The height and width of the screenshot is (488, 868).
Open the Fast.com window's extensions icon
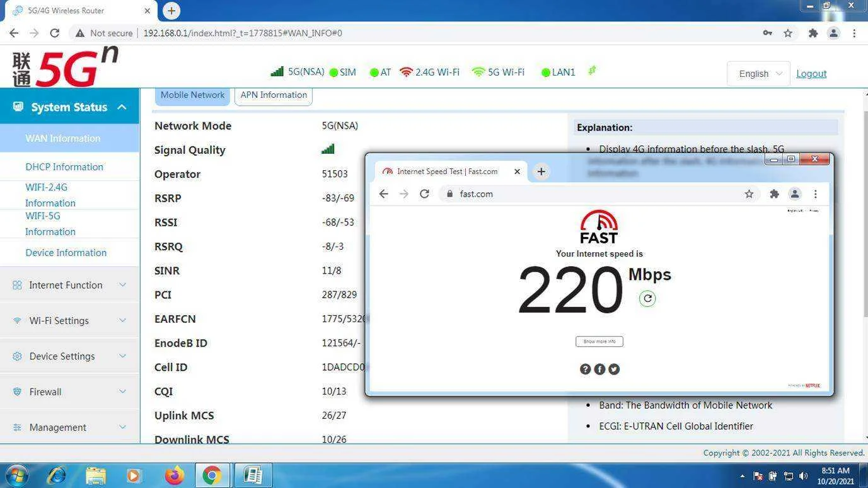(x=774, y=194)
